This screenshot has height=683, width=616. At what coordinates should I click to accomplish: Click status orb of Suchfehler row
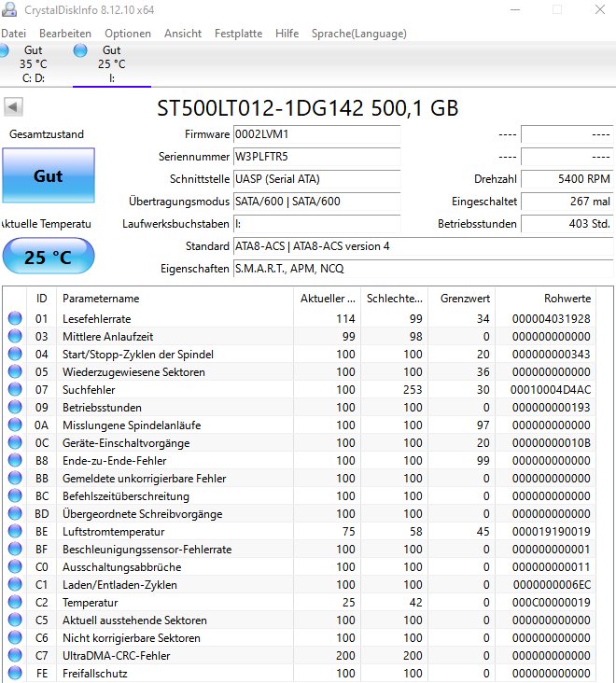tap(15, 389)
